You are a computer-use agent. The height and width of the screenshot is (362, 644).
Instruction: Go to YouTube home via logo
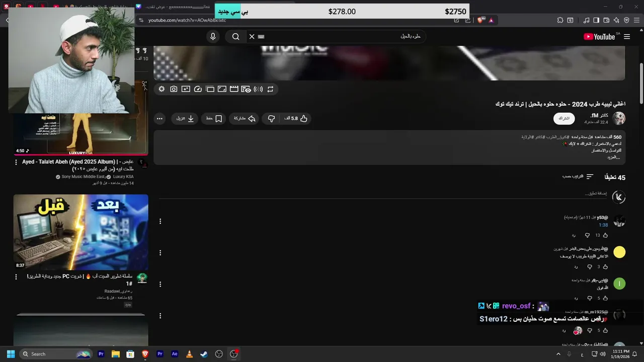tap(599, 37)
